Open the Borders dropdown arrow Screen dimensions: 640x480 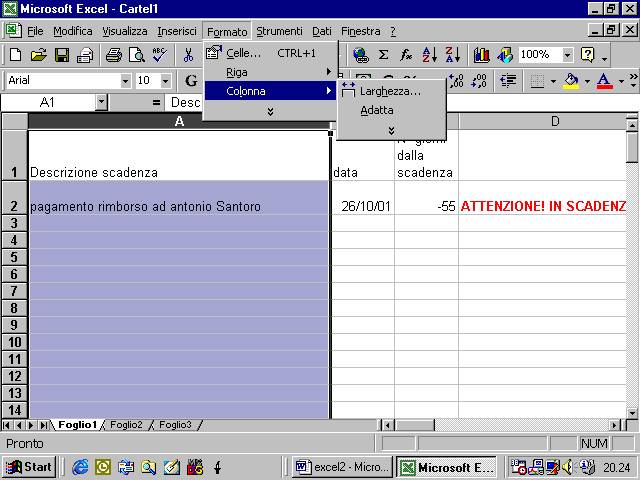553,81
